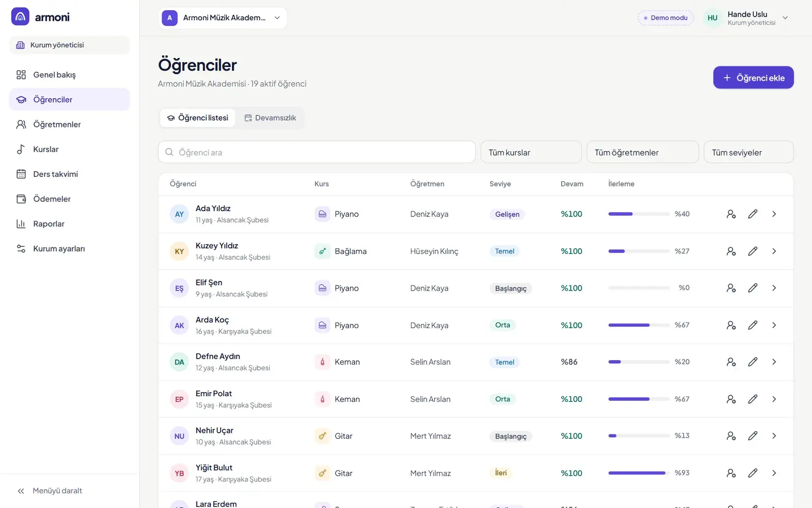Expand Arda Koç row chevron
Image resolution: width=812 pixels, height=508 pixels.
(x=774, y=325)
